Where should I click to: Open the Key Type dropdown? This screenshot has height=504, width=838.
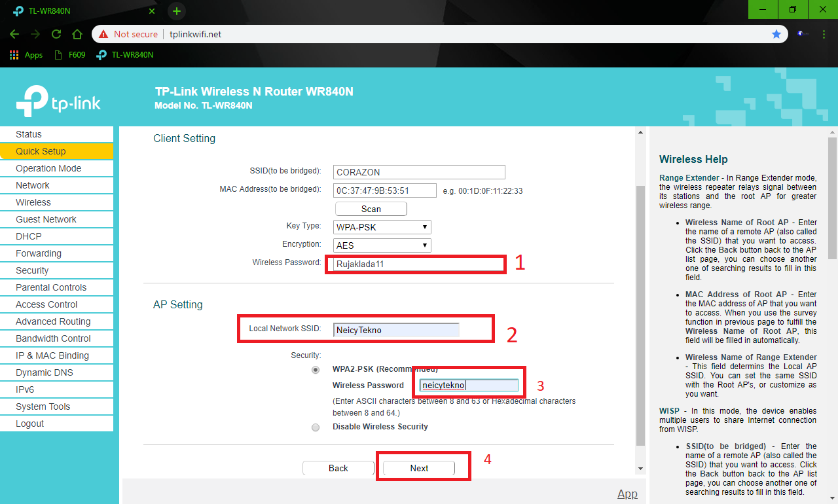382,227
